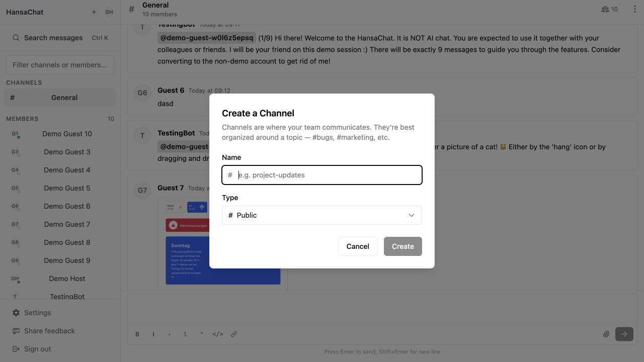Insert a numbered list
This screenshot has height=362, width=644.
click(x=186, y=334)
